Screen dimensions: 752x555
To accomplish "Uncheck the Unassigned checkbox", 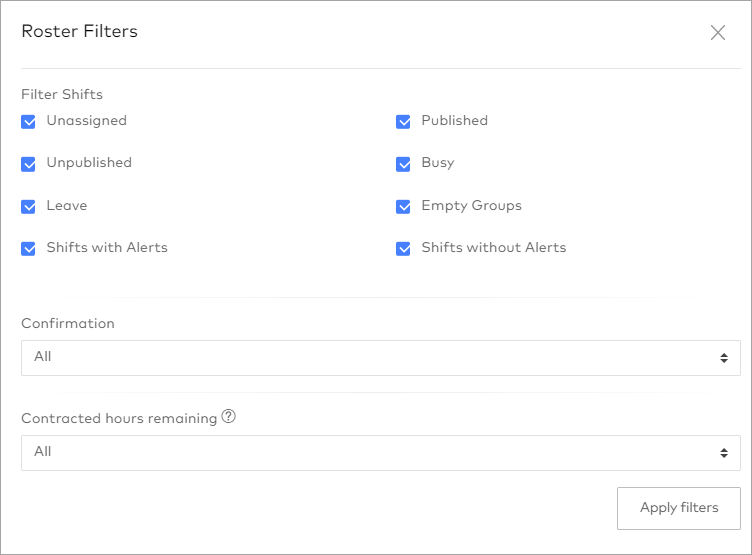I will point(29,121).
